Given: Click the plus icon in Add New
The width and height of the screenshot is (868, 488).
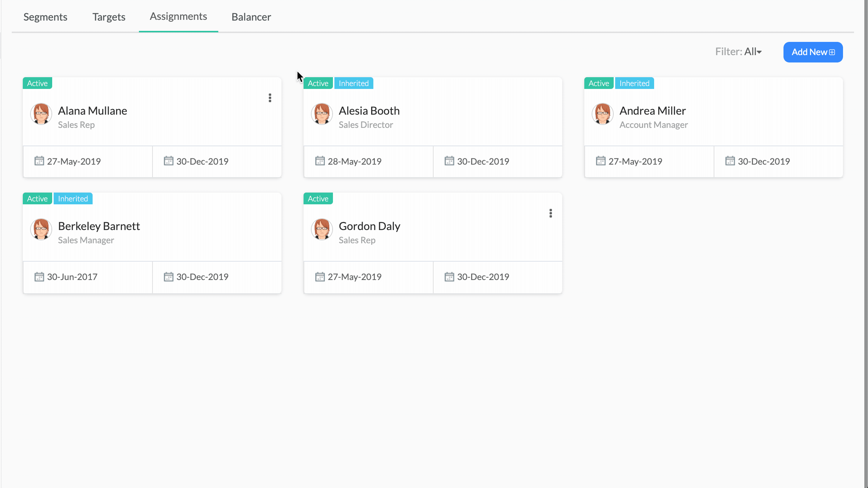Looking at the screenshot, I should pyautogui.click(x=832, y=53).
